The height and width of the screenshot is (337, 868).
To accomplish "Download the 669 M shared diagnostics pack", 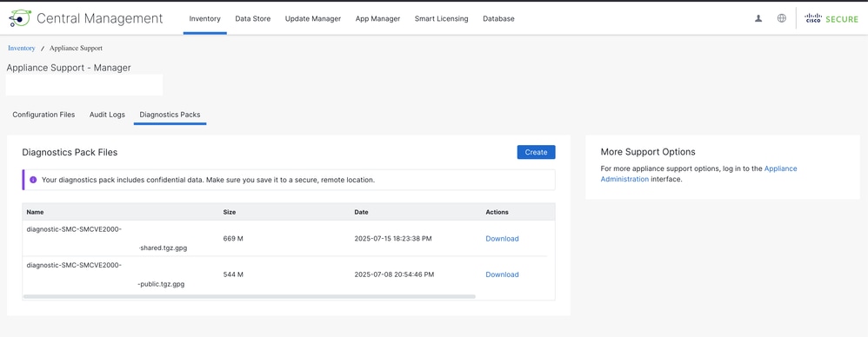I will 502,239.
